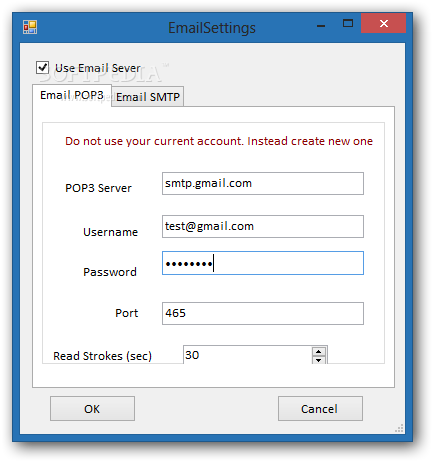Screen dimensions: 433x462
Task: Focus the Username field with test@gmail.com
Action: (263, 227)
